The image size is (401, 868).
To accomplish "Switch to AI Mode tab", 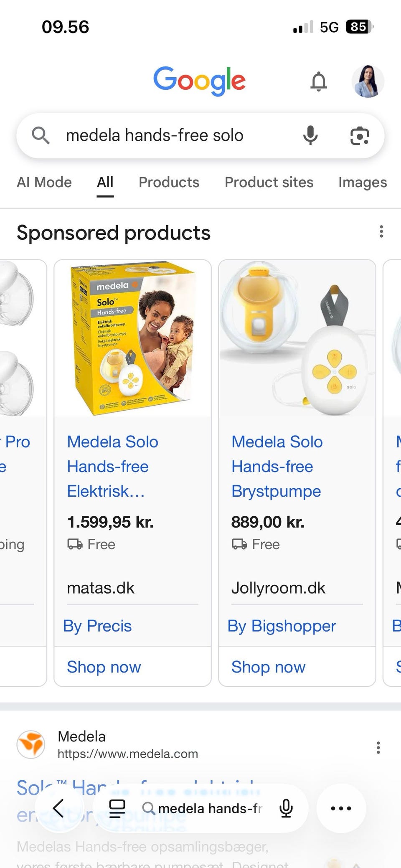I will [44, 182].
